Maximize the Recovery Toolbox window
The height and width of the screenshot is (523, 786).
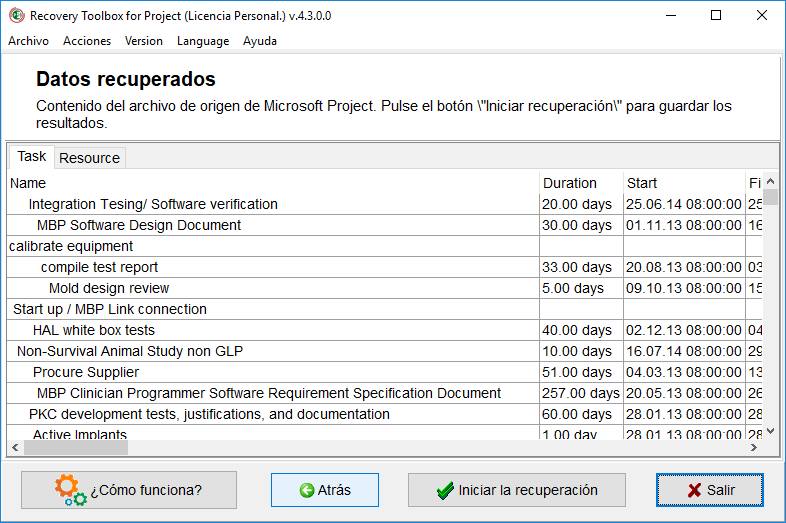click(716, 16)
